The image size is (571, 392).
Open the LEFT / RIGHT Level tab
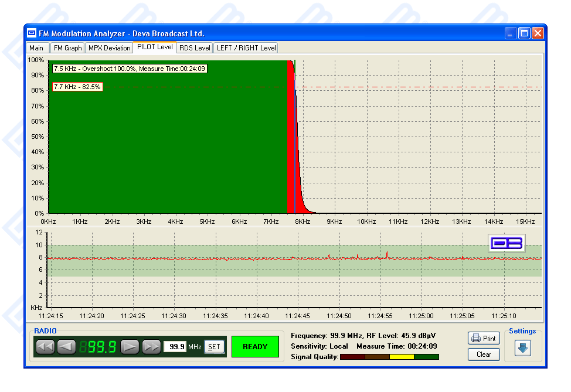246,48
